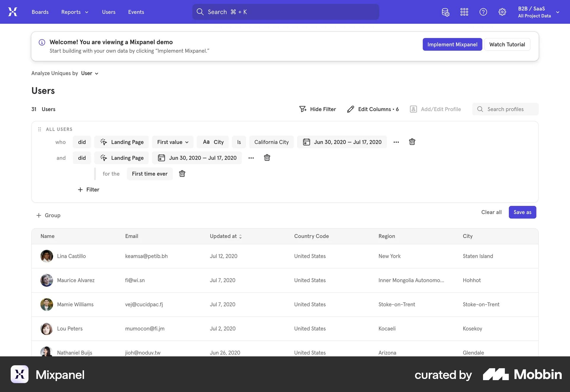Open data management via database gear icon
The height and width of the screenshot is (392, 570).
(x=445, y=12)
